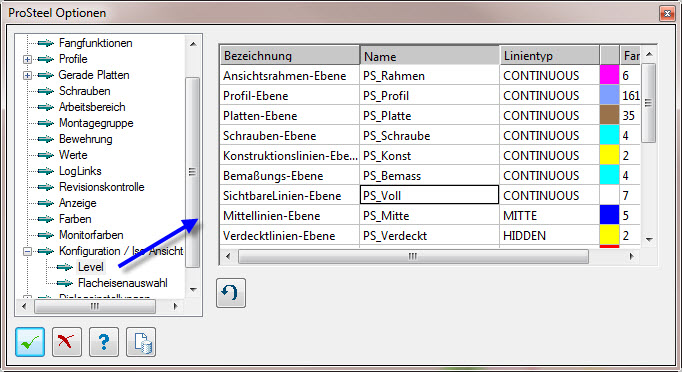Click tree panel scroll down arrow
Screen dimensions: 682x372
point(193,289)
